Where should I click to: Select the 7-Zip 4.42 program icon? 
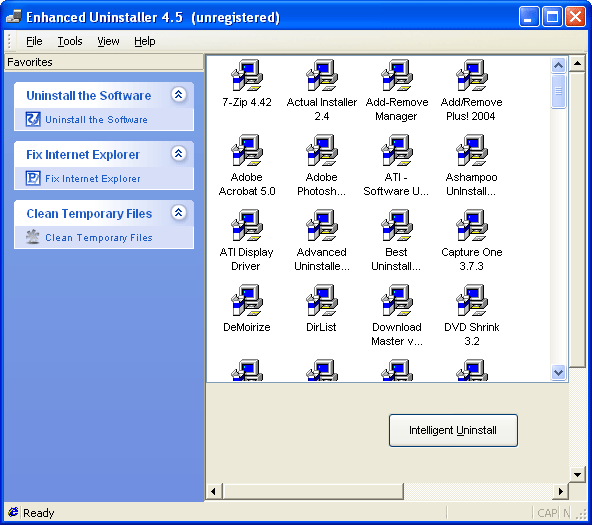247,75
